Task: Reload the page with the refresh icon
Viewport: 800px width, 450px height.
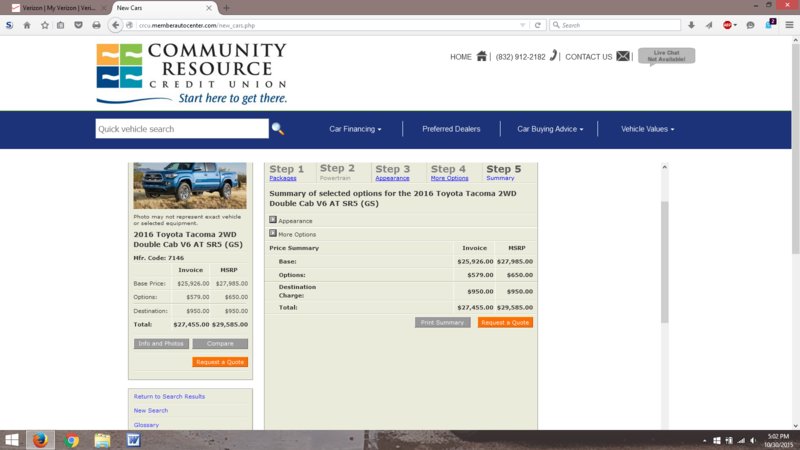Action: [x=537, y=25]
